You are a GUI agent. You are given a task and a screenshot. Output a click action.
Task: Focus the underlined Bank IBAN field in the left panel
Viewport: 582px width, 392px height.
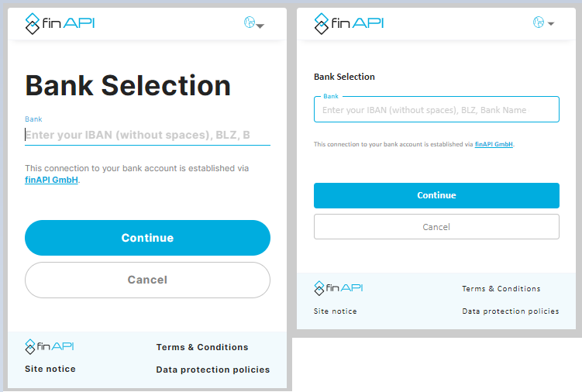[x=147, y=135]
